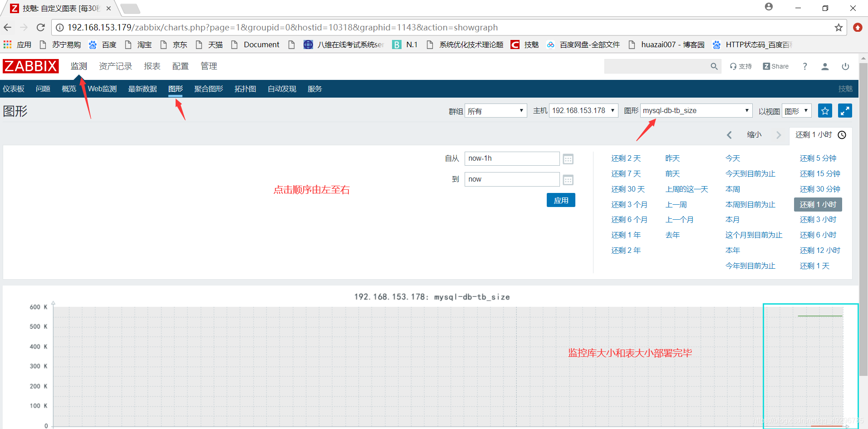
Task: Select 本周到目前为止 time range
Action: coord(750,205)
